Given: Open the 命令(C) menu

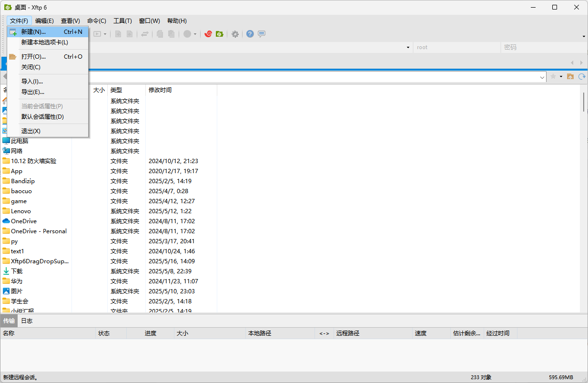Looking at the screenshot, I should click(97, 21).
